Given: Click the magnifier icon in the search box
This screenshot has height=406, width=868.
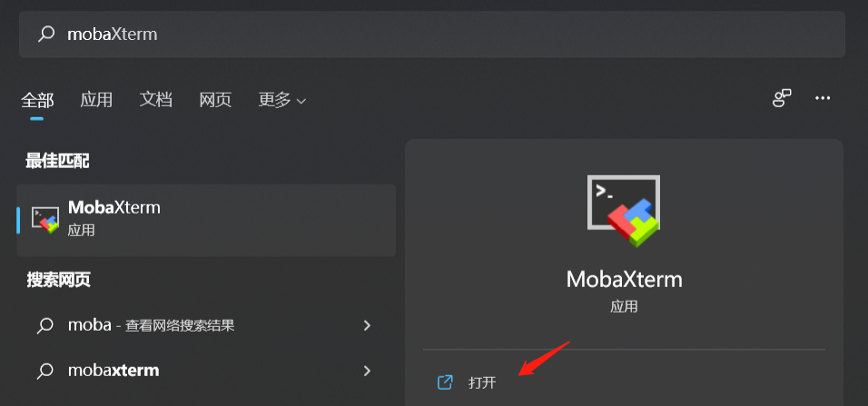Looking at the screenshot, I should (x=46, y=35).
